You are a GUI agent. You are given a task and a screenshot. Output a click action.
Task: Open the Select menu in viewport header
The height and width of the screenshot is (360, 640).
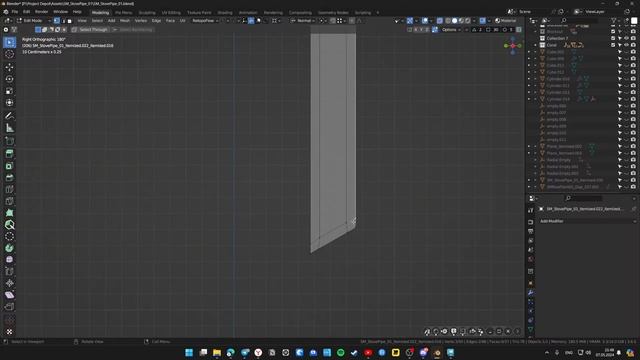point(97,20)
